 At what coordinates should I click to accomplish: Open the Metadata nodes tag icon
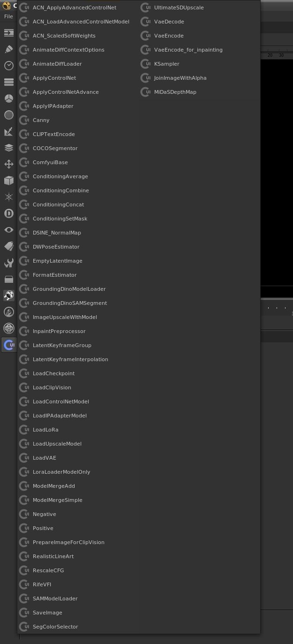coord(8,246)
